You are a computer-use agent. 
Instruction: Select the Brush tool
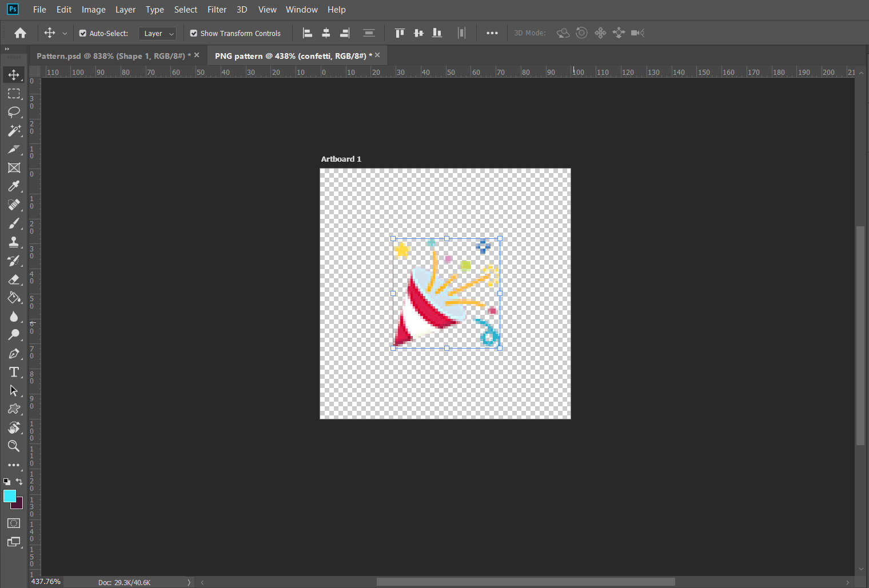point(14,223)
